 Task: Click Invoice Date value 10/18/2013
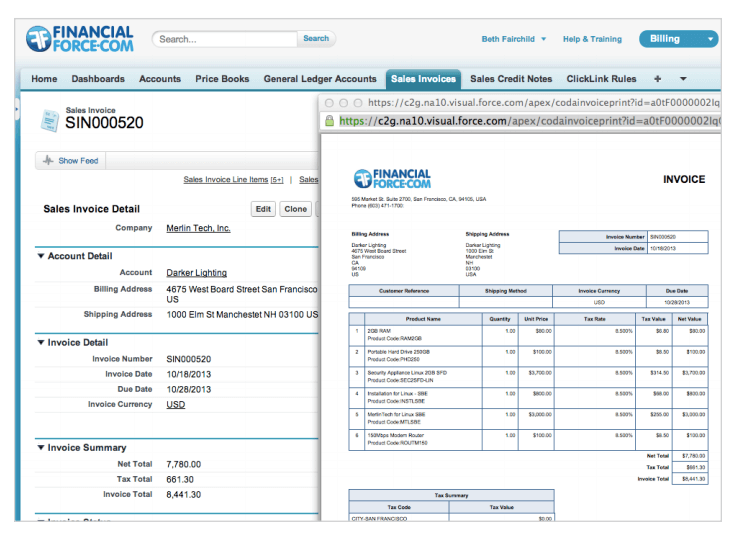point(188,374)
